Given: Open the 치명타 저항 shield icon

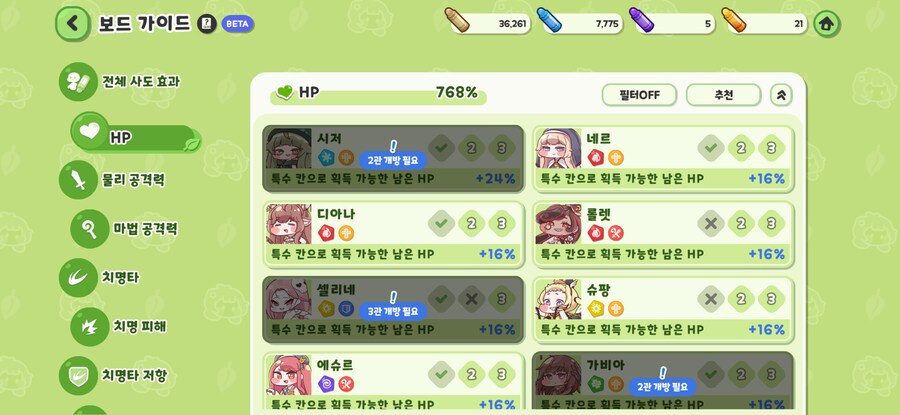Looking at the screenshot, I should click(x=78, y=376).
